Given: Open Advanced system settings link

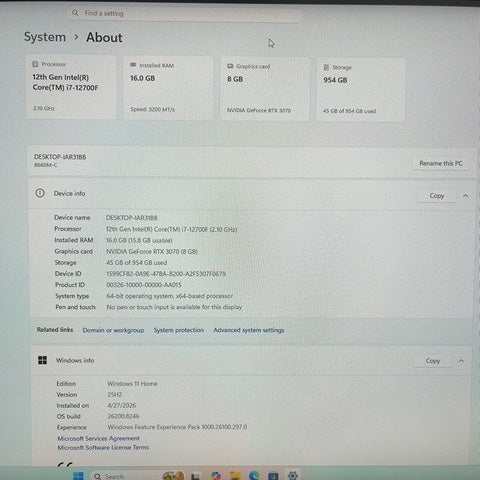Looking at the screenshot, I should (x=249, y=330).
